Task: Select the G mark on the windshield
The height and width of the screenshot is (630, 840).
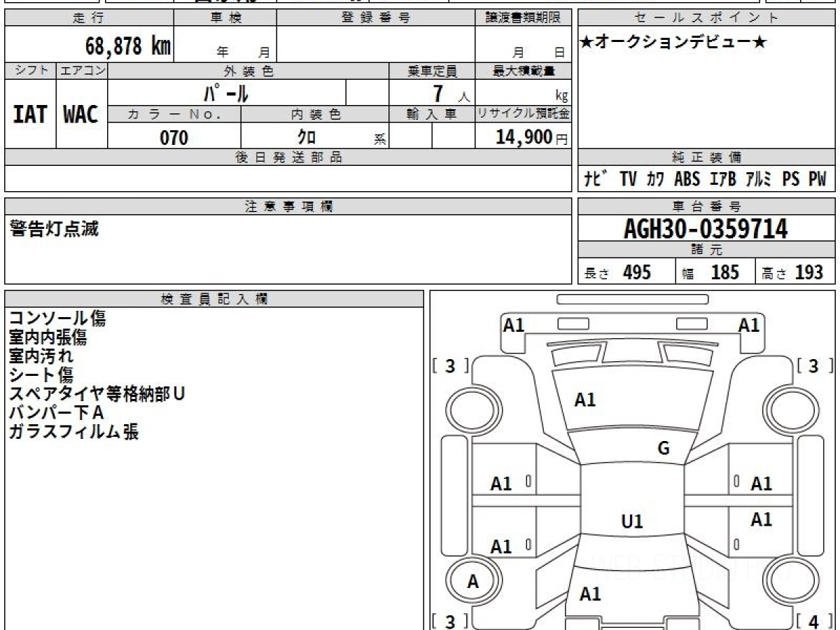Action: 664,449
